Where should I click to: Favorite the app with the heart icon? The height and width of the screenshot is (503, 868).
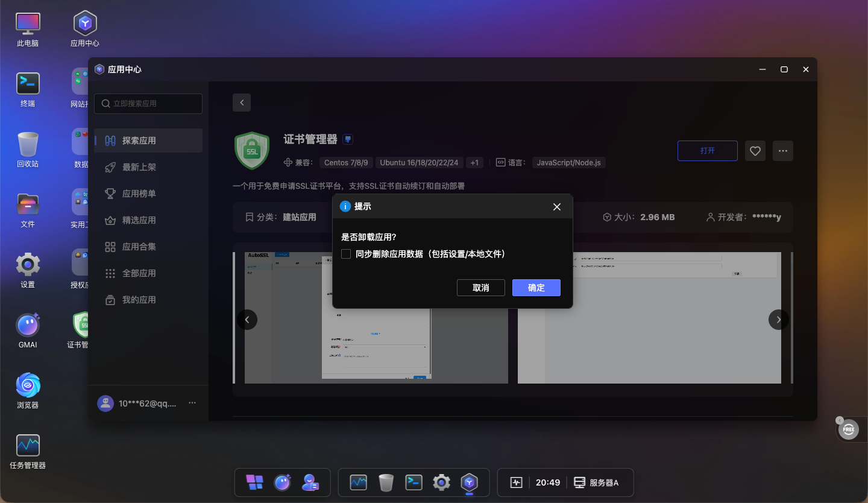point(755,151)
